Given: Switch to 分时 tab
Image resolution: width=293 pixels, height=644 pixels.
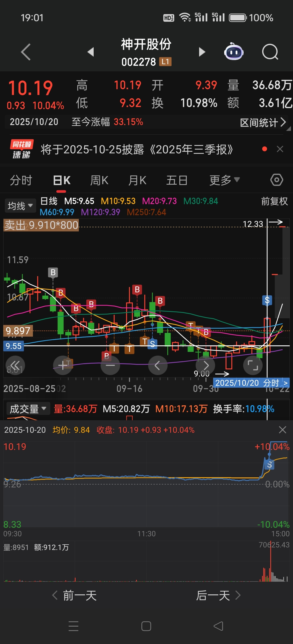Looking at the screenshot, I should point(21,180).
